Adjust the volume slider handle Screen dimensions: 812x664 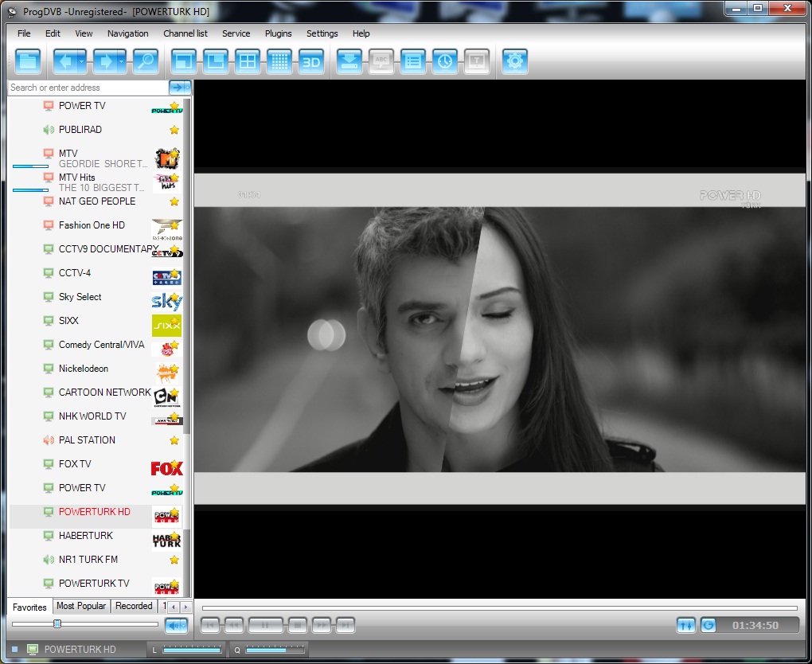[x=57, y=623]
